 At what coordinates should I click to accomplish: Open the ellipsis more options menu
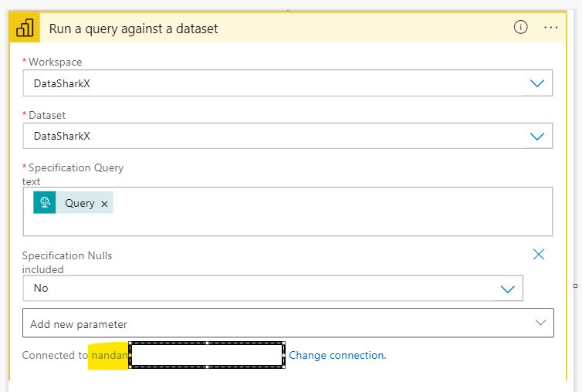click(x=550, y=27)
